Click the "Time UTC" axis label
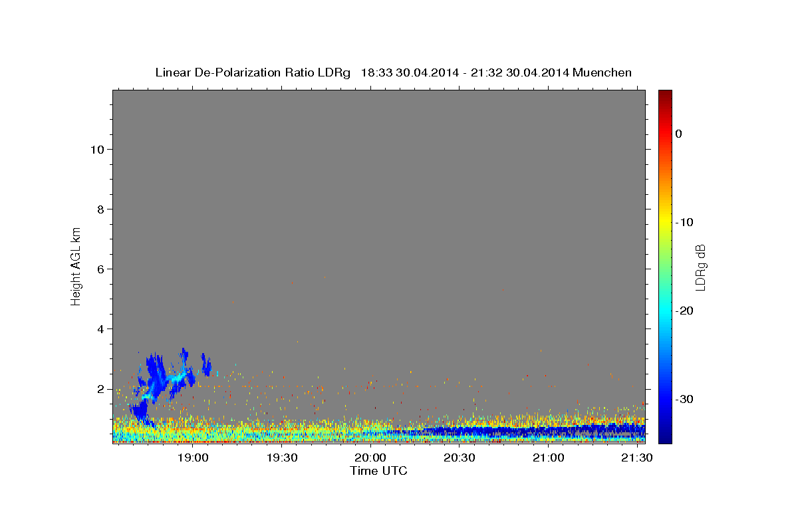798x532 pixels. (x=378, y=471)
